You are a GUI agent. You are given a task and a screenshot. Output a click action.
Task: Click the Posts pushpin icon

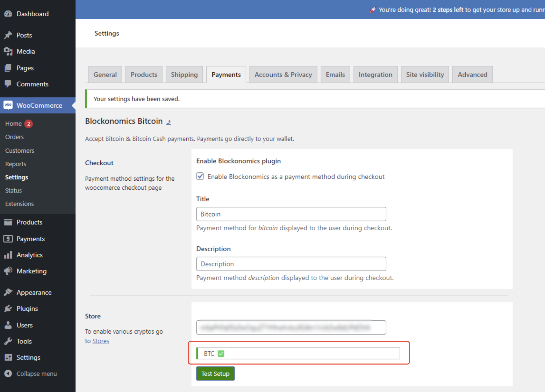click(8, 35)
